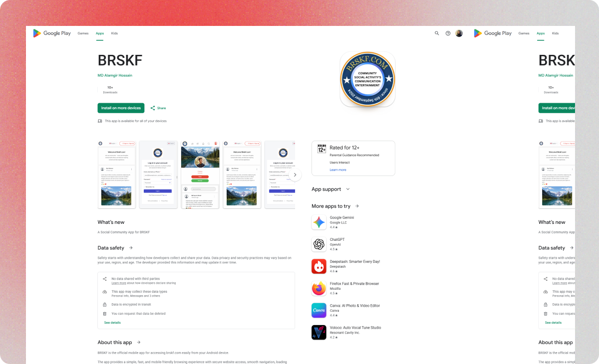Open MD Alamgir Hossain link in second window
Image resolution: width=599 pixels, height=364 pixels.
coord(556,75)
